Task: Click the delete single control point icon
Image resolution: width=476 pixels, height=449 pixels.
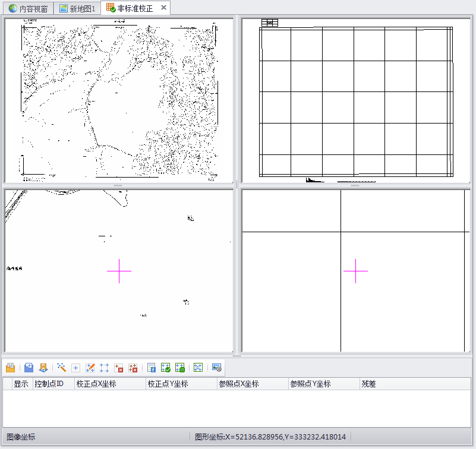Action: tap(119, 368)
